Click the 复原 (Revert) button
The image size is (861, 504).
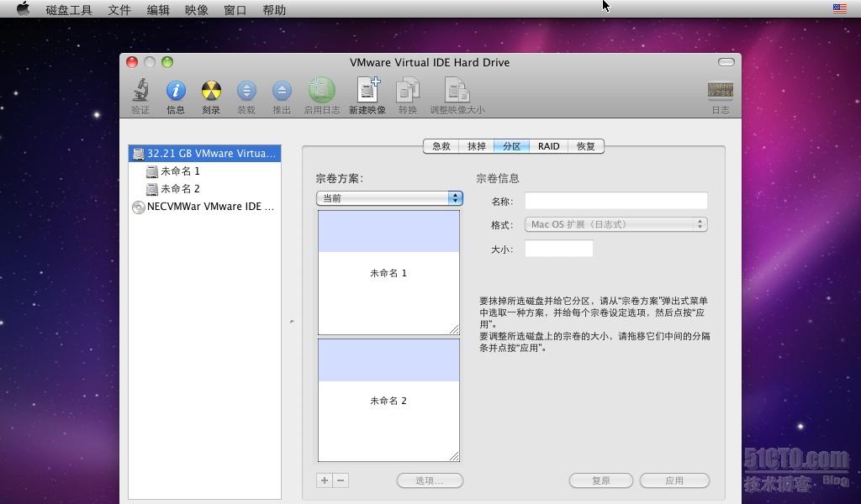click(x=600, y=480)
